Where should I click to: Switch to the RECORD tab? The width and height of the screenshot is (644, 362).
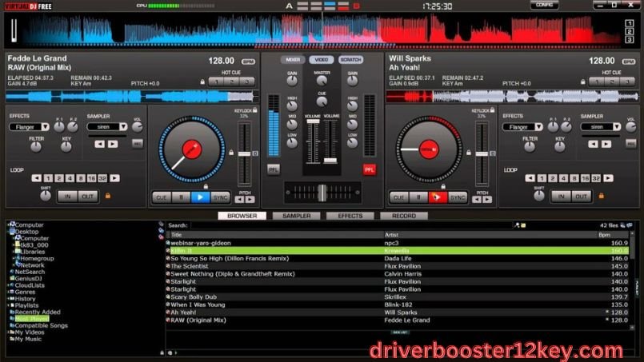click(404, 216)
